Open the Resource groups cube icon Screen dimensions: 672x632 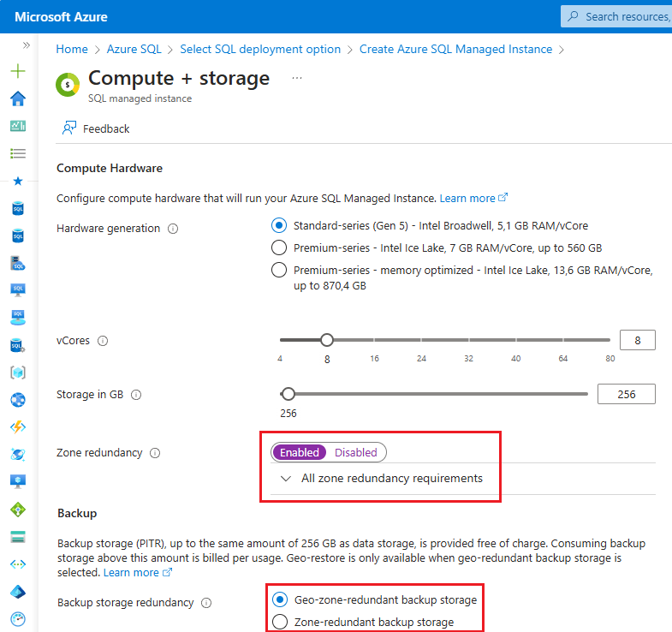(18, 373)
